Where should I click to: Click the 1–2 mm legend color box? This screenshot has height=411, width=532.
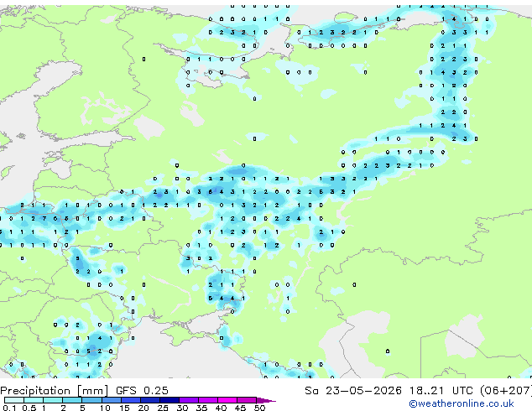53,400
